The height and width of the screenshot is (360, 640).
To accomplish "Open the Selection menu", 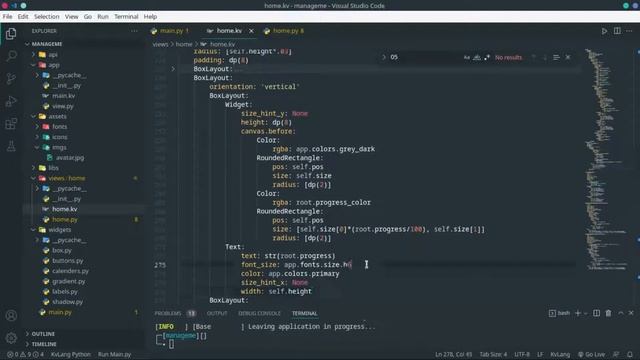I will coord(47,17).
